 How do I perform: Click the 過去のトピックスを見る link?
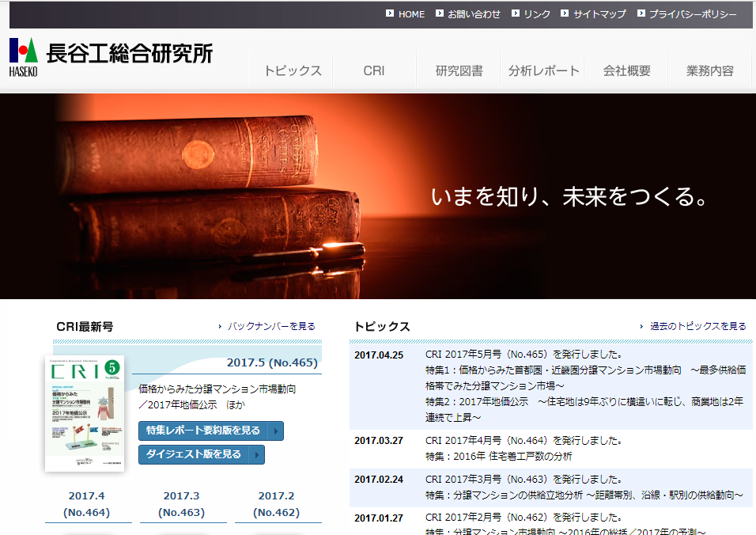(x=697, y=326)
